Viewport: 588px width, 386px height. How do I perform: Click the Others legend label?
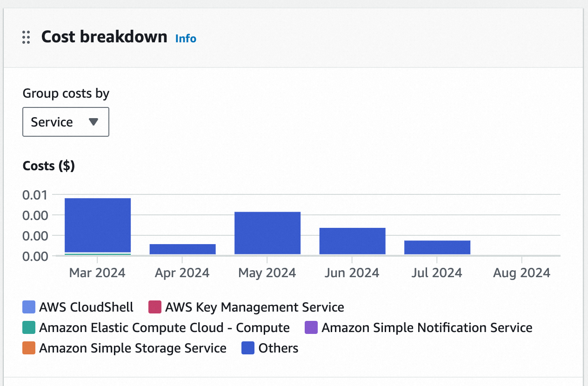278,348
